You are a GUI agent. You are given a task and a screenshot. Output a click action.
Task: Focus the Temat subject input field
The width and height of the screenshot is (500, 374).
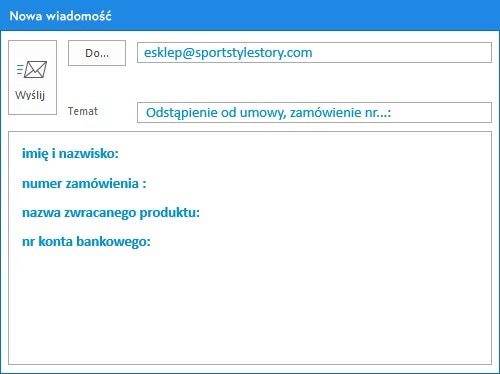(314, 112)
